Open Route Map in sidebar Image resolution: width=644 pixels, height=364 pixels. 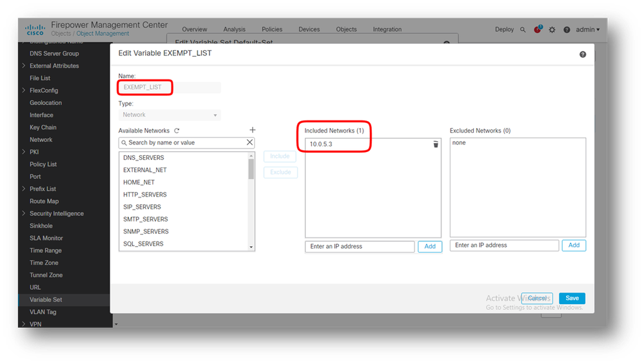(x=44, y=201)
